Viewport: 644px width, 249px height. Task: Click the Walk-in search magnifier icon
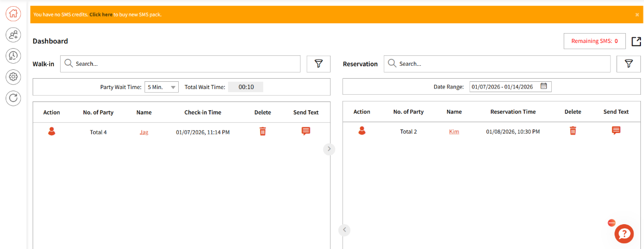coord(68,64)
